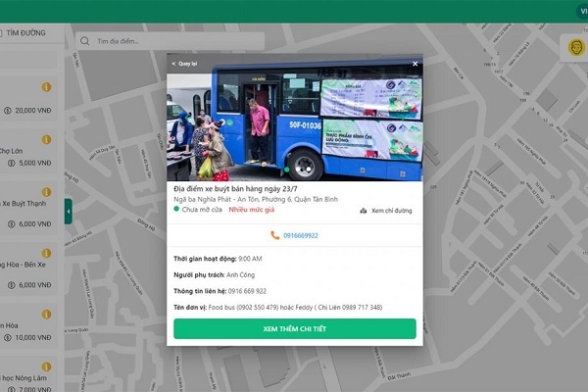Screen dimensions: 588x392
Task: Click the Chưa mở cửa status text
Action: click(x=202, y=210)
